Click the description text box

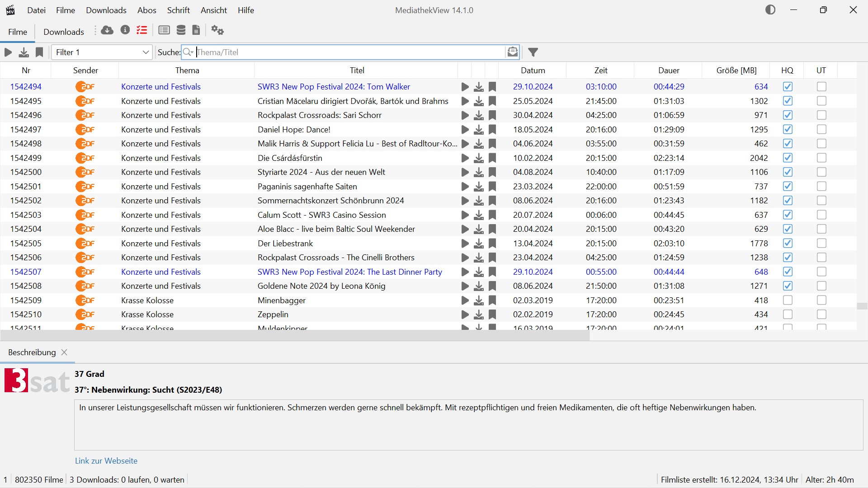click(x=469, y=425)
